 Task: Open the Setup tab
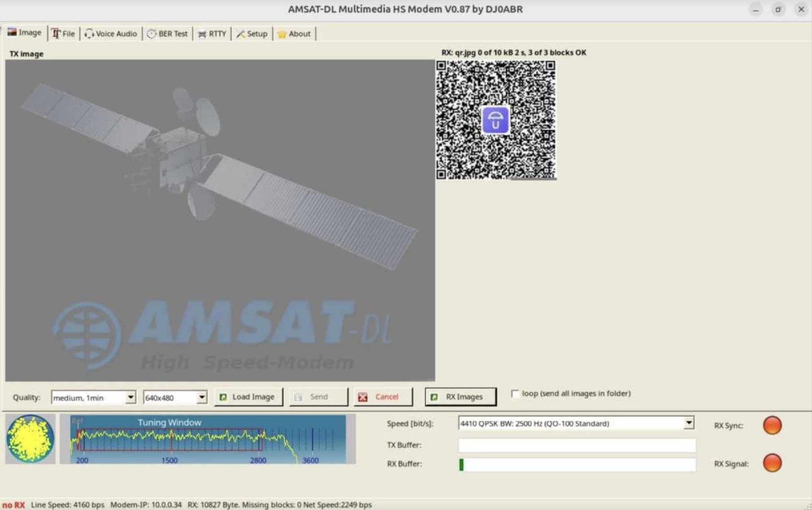pyautogui.click(x=252, y=34)
